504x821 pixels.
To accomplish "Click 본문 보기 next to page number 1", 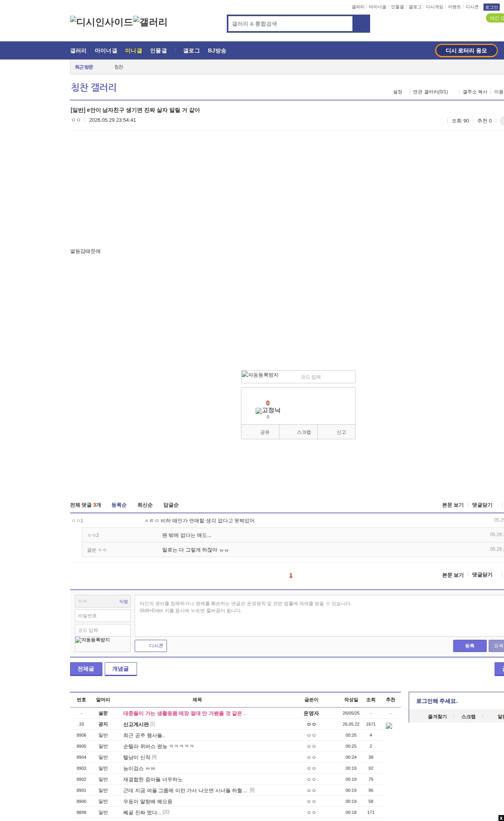I will [x=453, y=575].
